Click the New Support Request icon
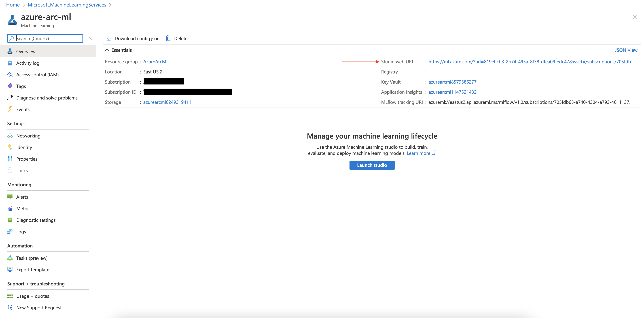The width and height of the screenshot is (644, 318). point(10,307)
